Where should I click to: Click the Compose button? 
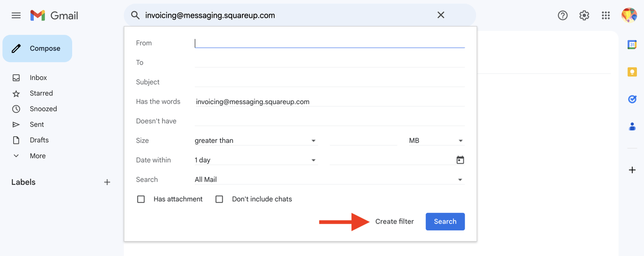pos(37,49)
